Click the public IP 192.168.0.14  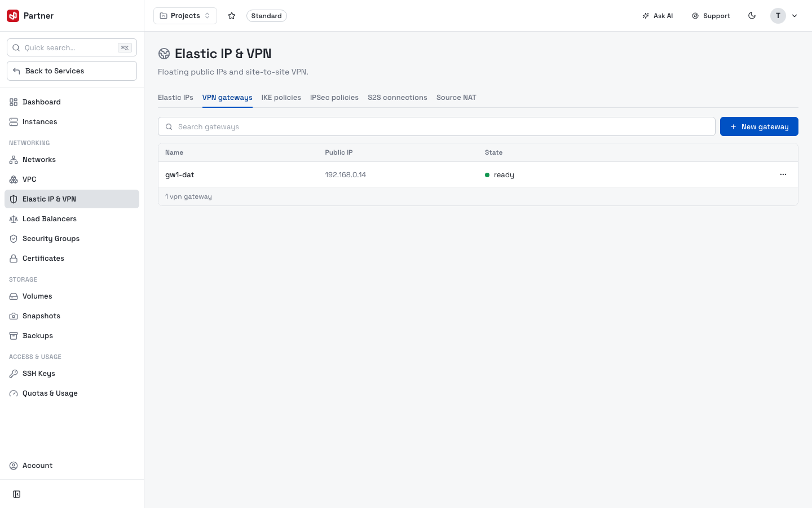click(346, 175)
